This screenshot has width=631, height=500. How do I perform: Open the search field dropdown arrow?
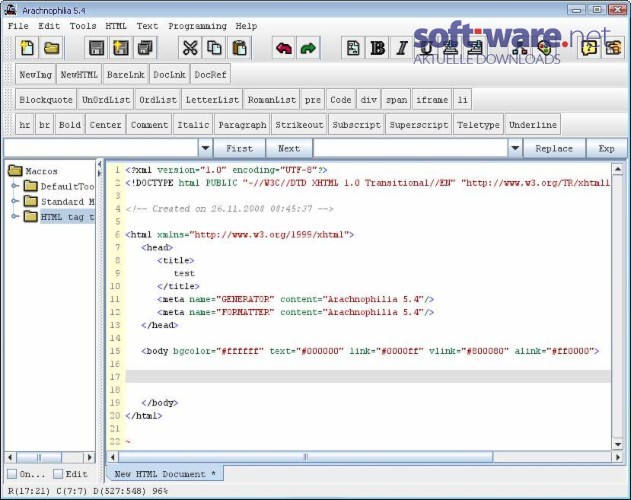coord(205,148)
